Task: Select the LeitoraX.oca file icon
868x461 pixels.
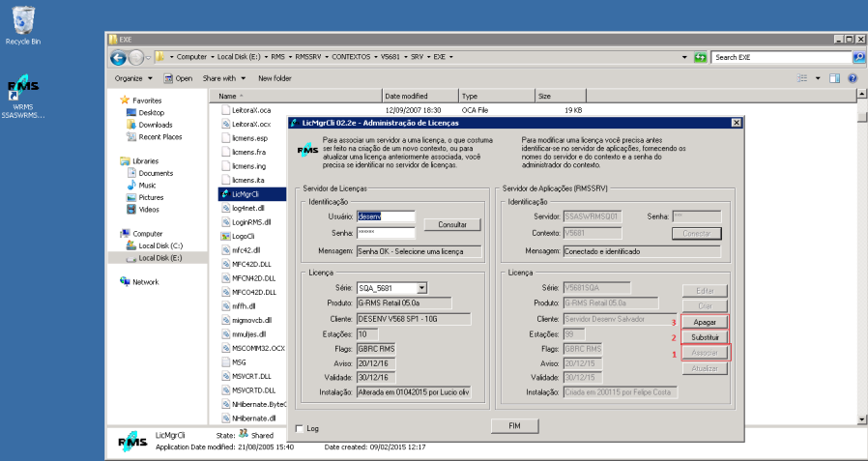Action: point(225,110)
